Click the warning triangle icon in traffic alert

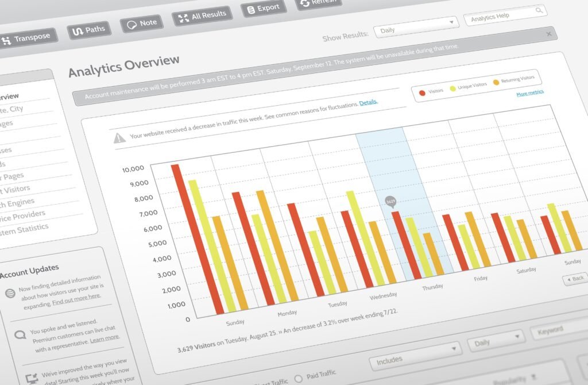click(119, 138)
